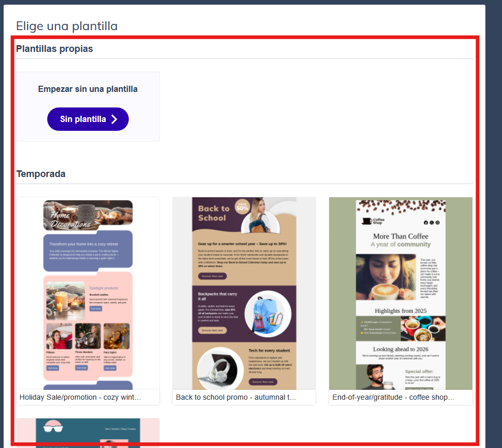This screenshot has width=502, height=448.
Task: Select the summer sunglasses template at bottom
Action: (x=88, y=433)
